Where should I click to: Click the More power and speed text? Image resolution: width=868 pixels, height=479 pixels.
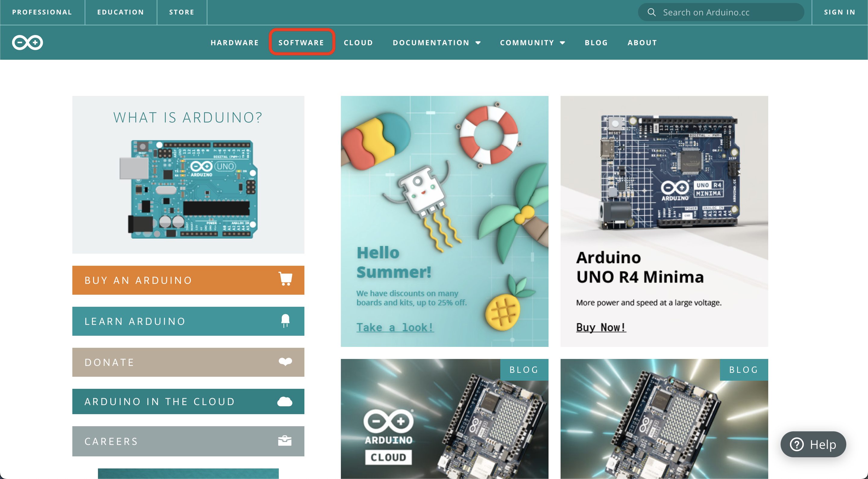pos(649,303)
